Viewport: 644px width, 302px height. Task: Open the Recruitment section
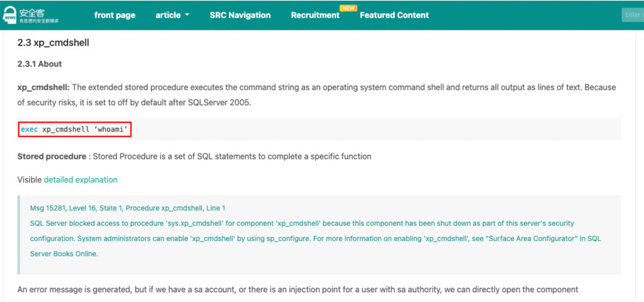(x=314, y=15)
